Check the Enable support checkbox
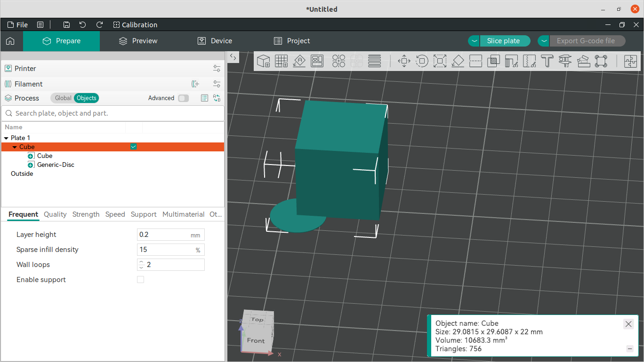The width and height of the screenshot is (644, 362). 140,280
